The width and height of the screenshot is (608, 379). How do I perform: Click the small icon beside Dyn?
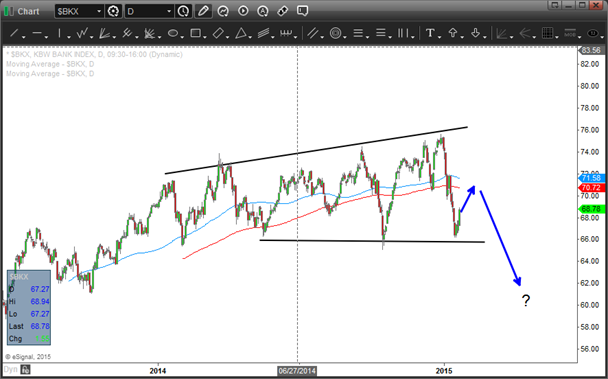pos(26,369)
